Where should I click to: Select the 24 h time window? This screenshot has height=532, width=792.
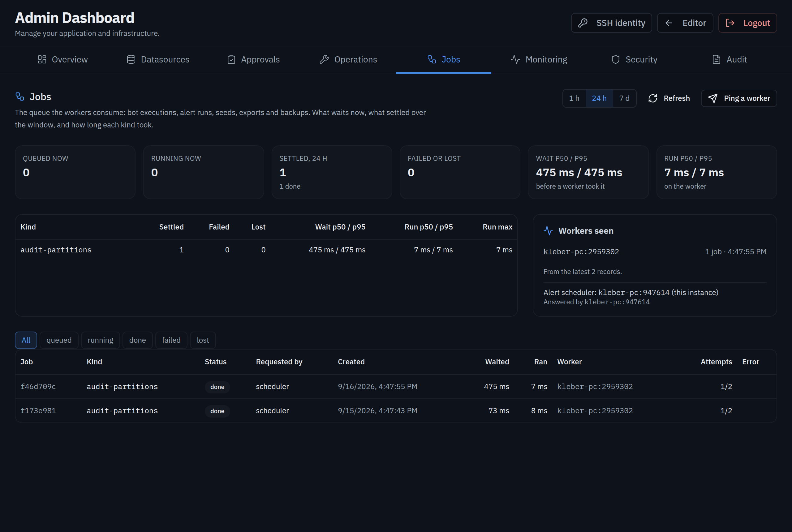click(599, 98)
